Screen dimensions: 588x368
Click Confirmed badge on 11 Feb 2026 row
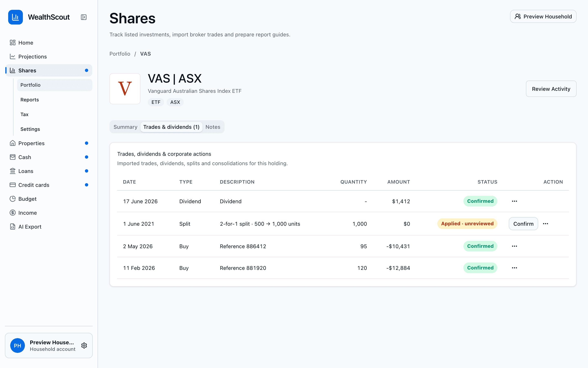pos(480,268)
